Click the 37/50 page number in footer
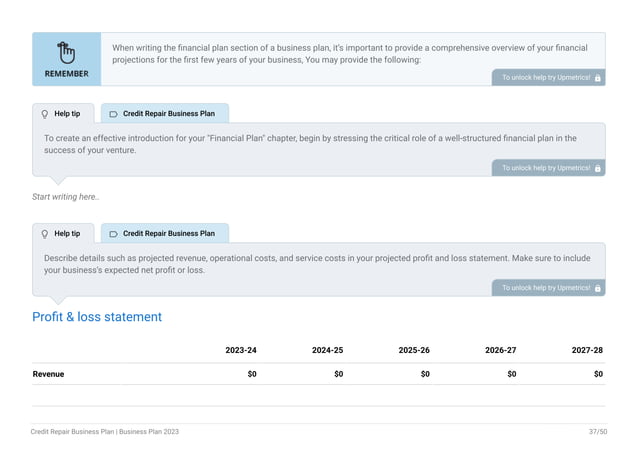638x451 pixels. (597, 431)
